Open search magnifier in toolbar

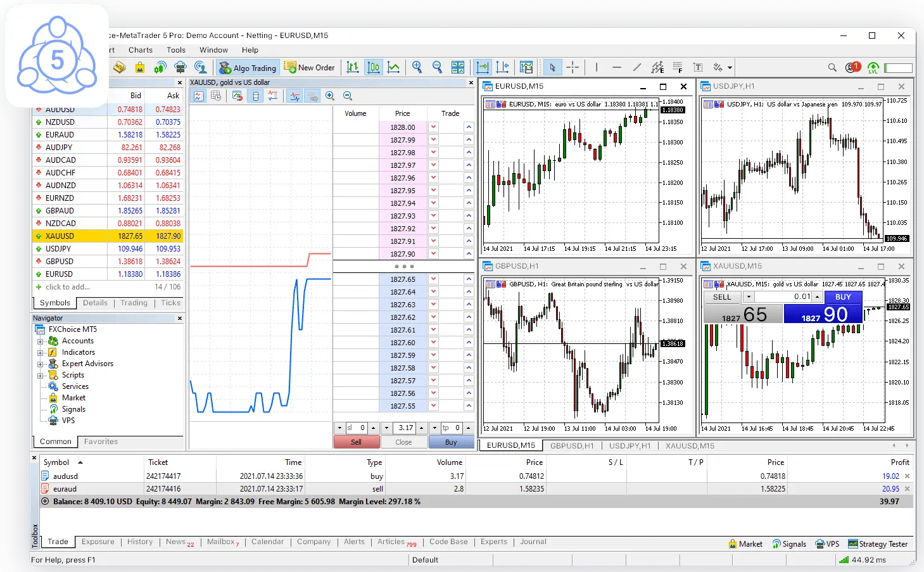click(832, 67)
